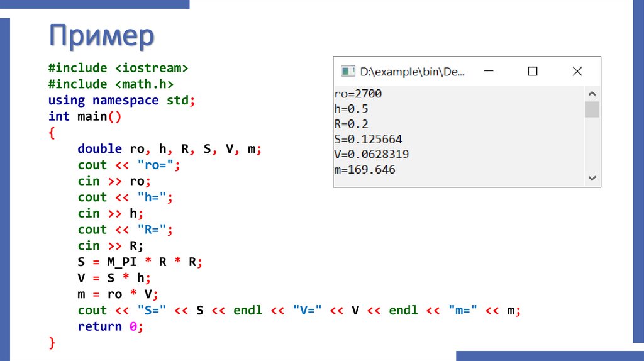Click the line V = S * h;
Screen dimensions: 644x361
[114, 278]
